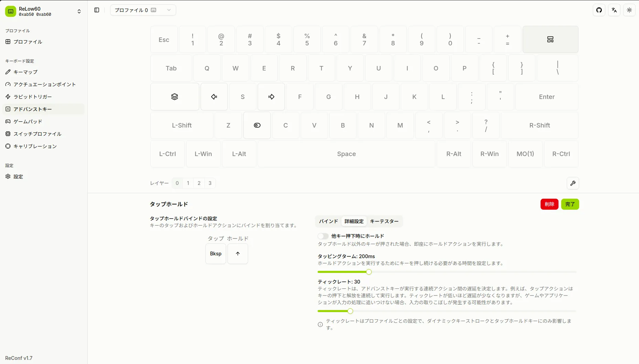Select the layers key in Caps Lock position
This screenshot has width=639, height=364.
tap(175, 97)
